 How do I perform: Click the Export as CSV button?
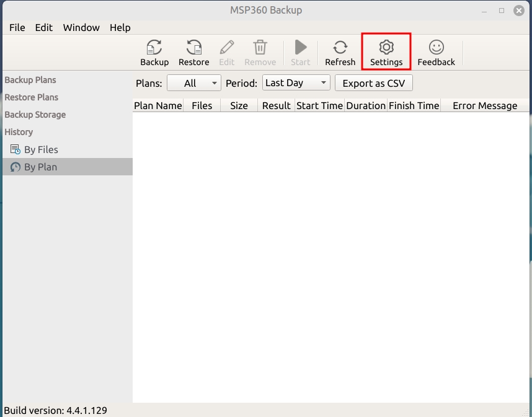(373, 83)
